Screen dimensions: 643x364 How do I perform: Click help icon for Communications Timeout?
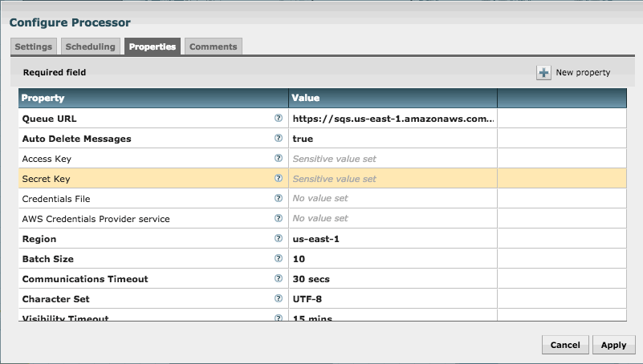pos(279,278)
